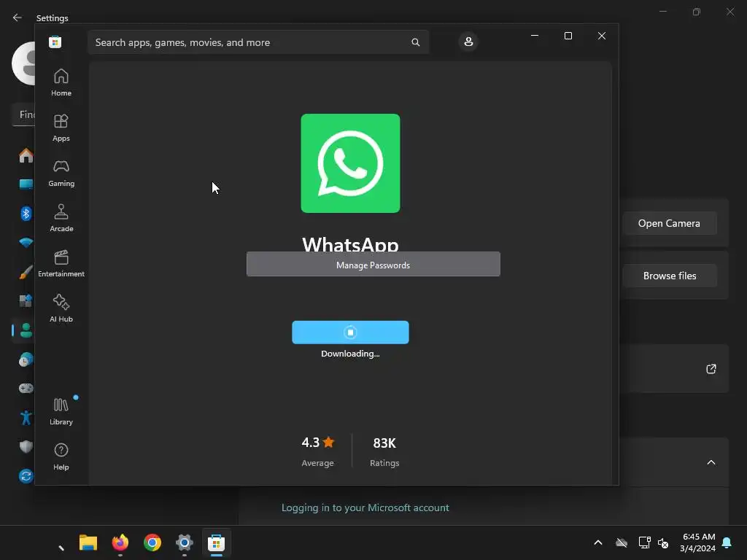The image size is (747, 560).
Task: Open AI Hub in Store sidebar
Action: [61, 308]
